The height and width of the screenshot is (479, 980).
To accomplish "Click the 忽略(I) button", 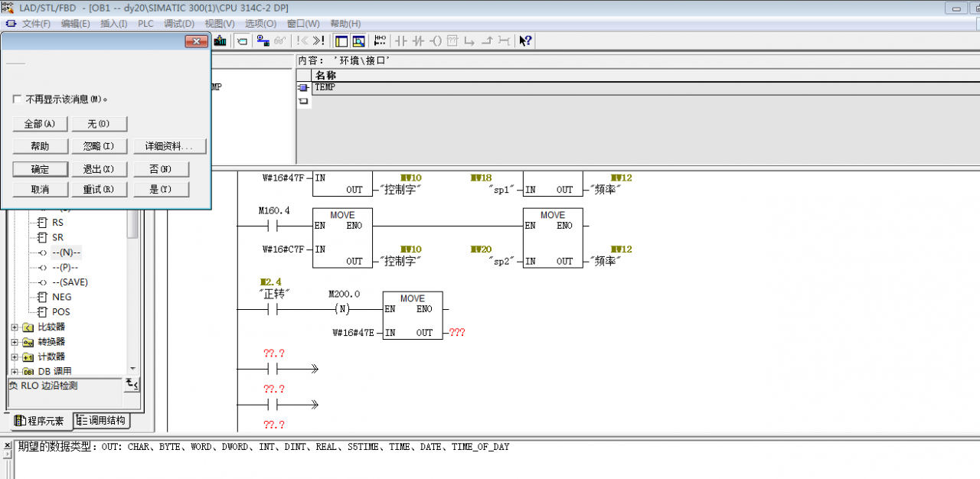I will (99, 146).
